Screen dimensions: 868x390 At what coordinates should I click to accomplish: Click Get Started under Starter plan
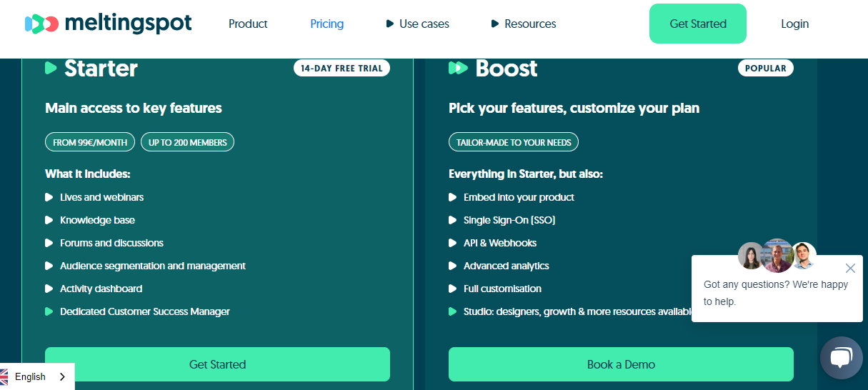tap(217, 364)
